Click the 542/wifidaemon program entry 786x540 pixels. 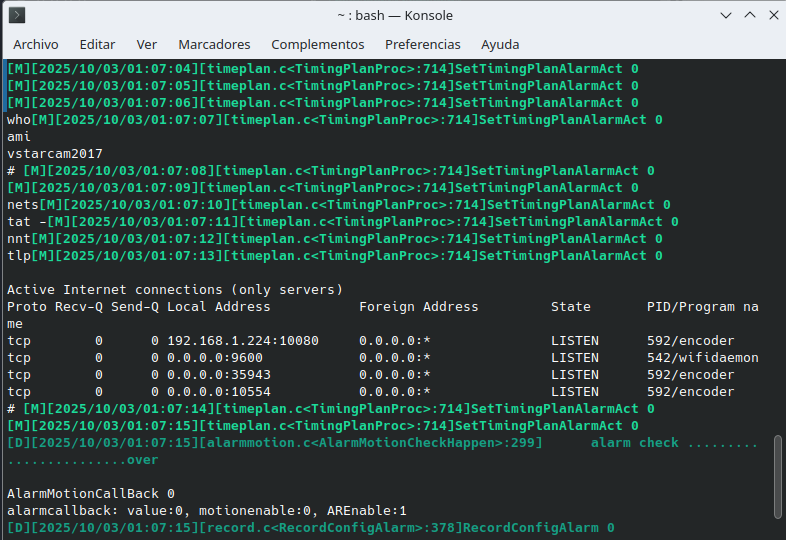tap(703, 357)
